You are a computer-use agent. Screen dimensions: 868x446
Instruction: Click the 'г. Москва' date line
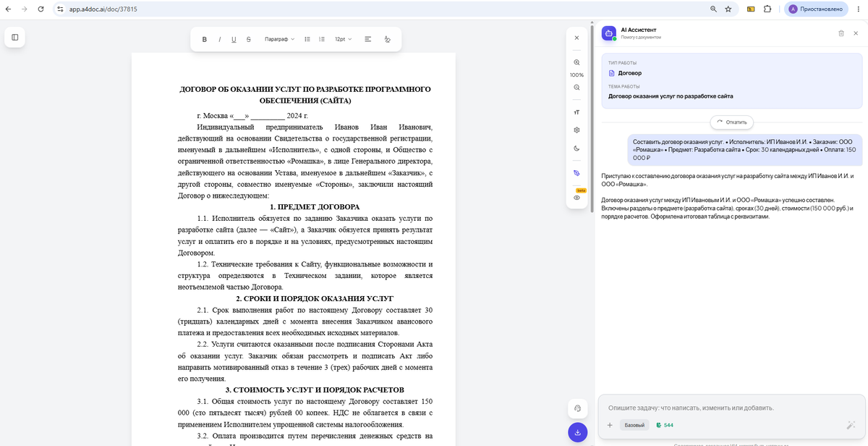coord(252,115)
